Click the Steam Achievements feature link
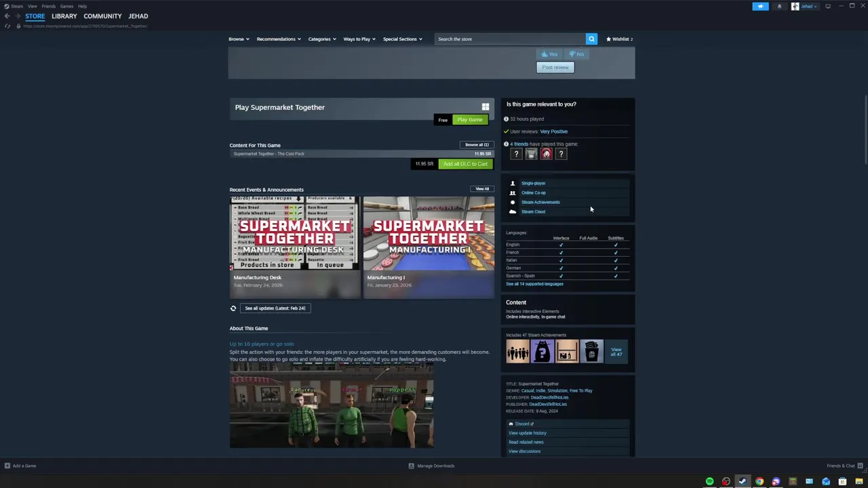 [540, 202]
